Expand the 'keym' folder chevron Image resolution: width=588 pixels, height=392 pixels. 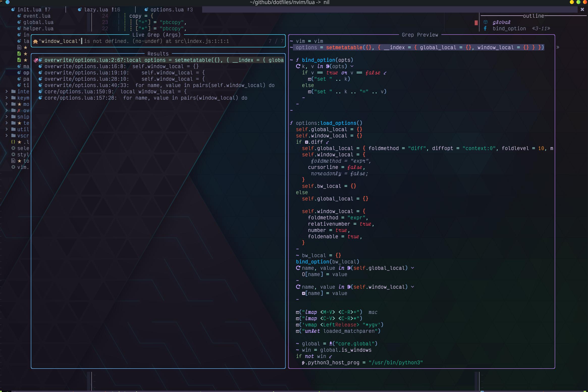(7, 98)
